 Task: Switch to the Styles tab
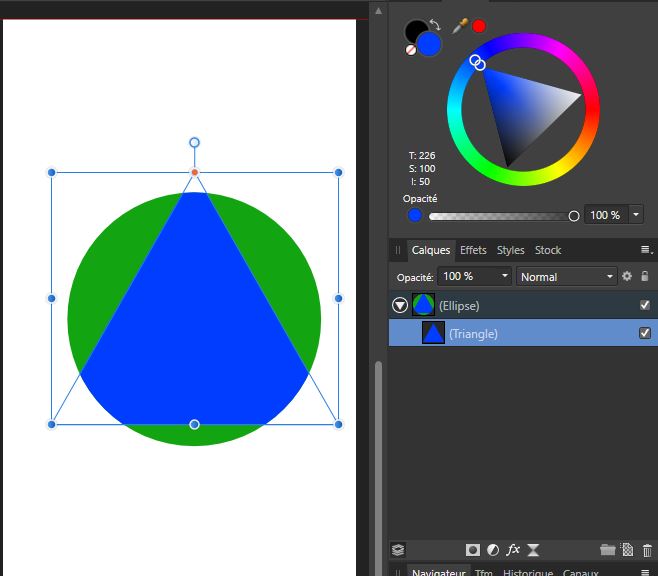tap(510, 250)
